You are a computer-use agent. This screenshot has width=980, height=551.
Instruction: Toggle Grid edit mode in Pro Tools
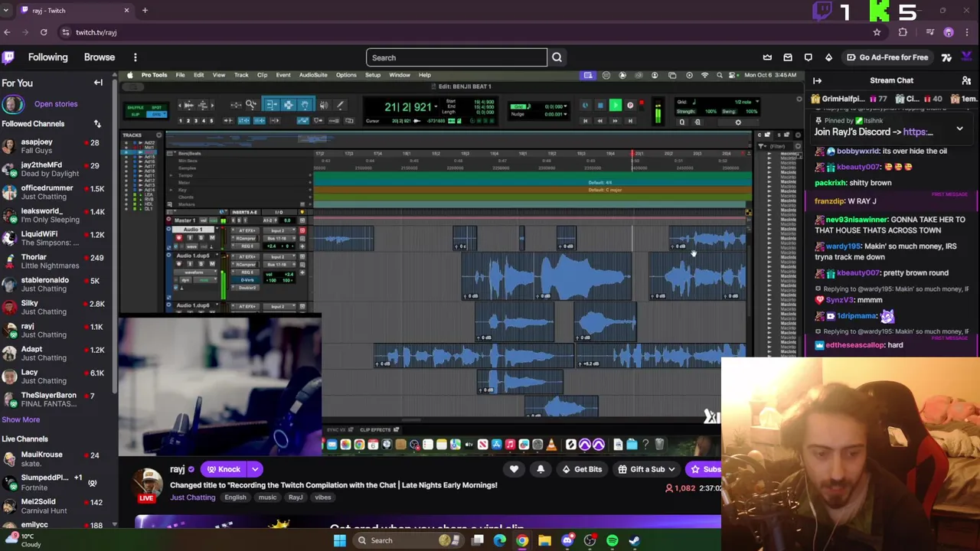[156, 115]
